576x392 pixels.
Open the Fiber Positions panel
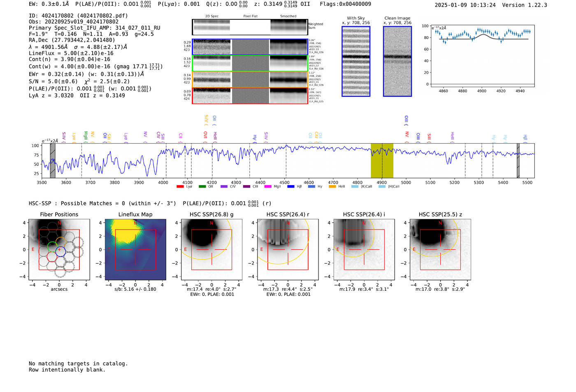coord(59,250)
